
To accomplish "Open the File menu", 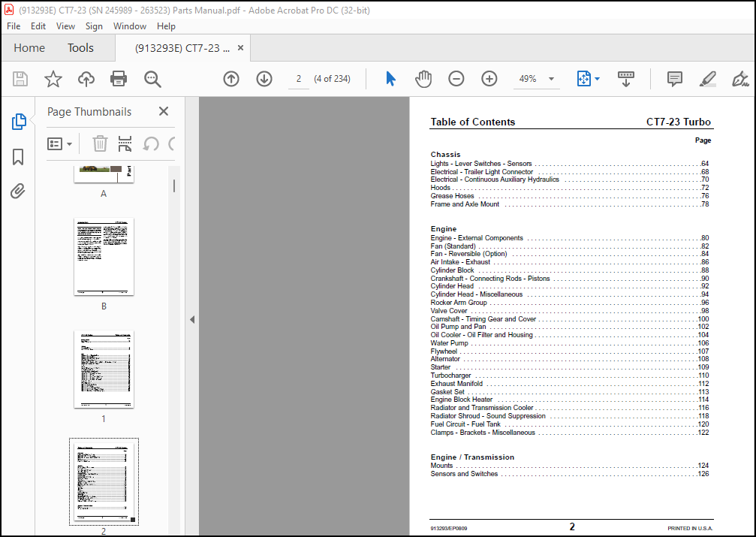I will tap(14, 26).
